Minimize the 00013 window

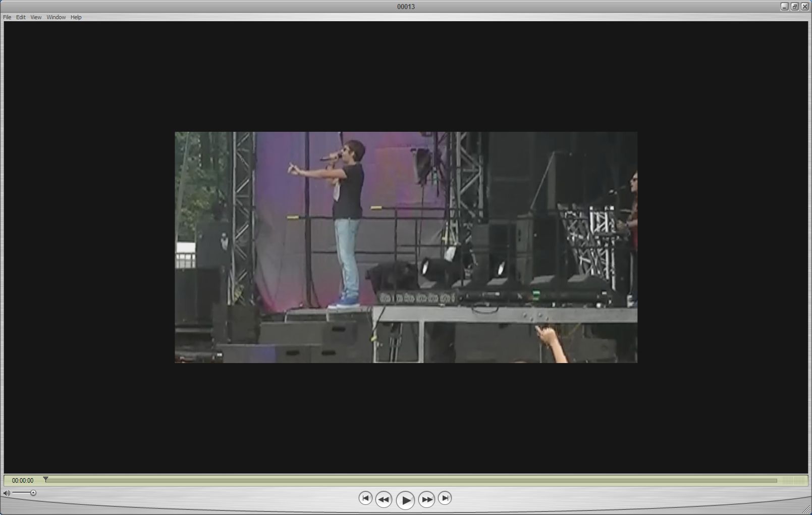[x=784, y=7]
